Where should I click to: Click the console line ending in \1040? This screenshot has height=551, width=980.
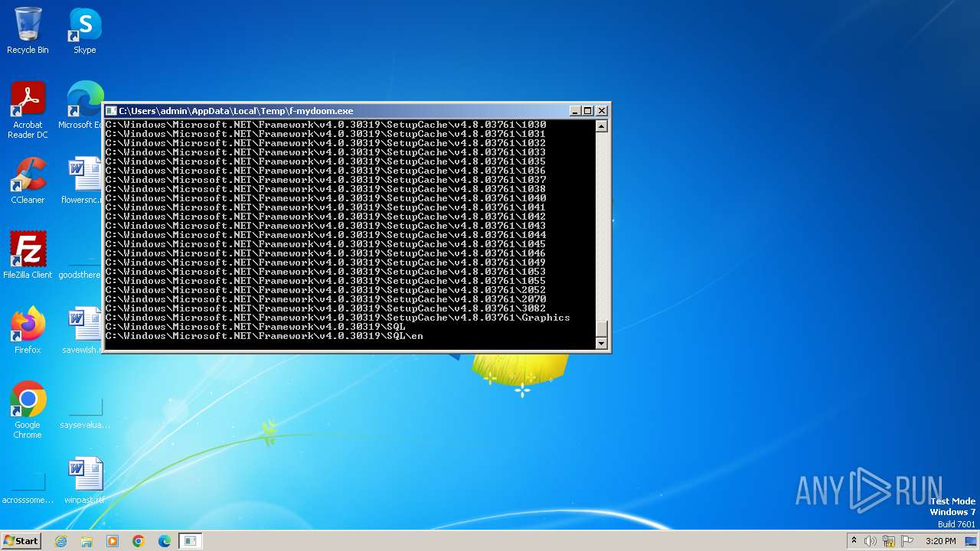(x=325, y=198)
